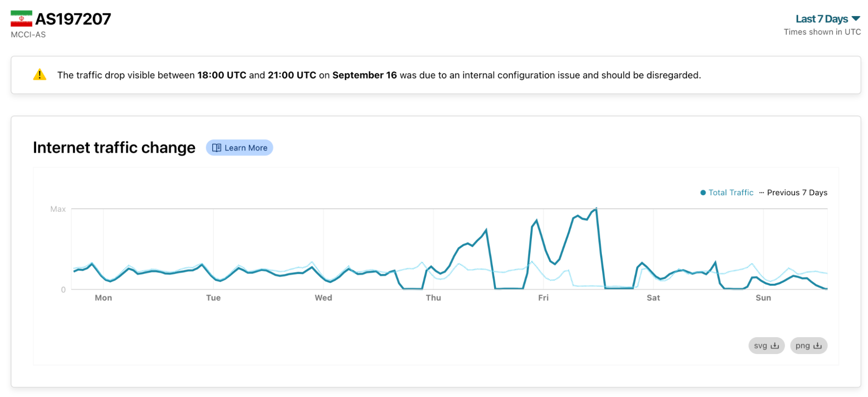Viewport: 868px width, 397px height.
Task: Select the MCCI-AS network name
Action: (x=28, y=35)
